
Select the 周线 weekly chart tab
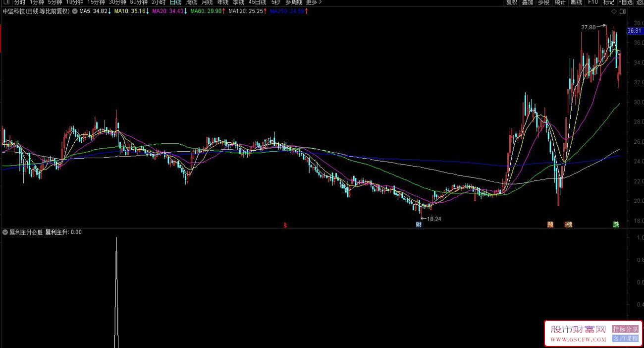click(x=191, y=2)
